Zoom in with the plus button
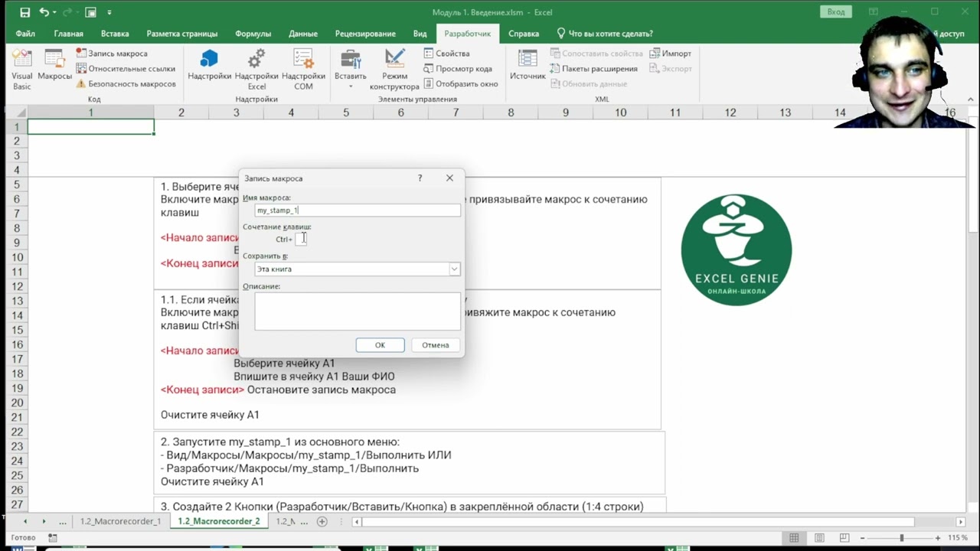Viewport: 980px width, 551px height. click(938, 538)
